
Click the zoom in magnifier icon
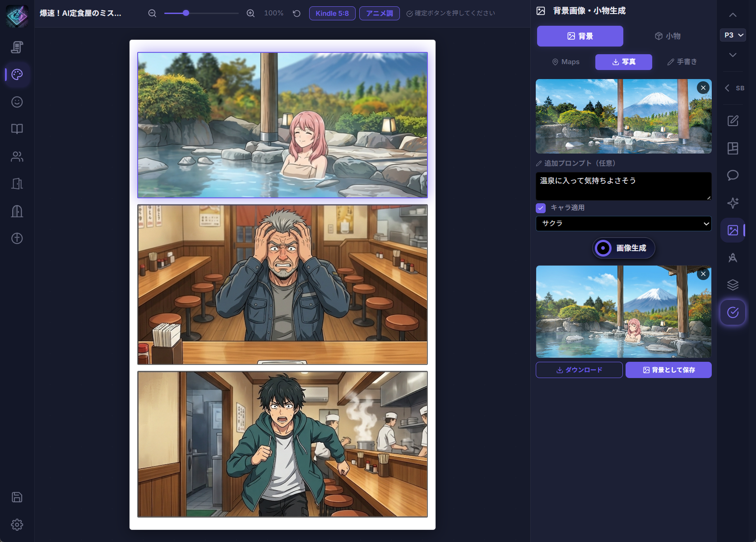[x=250, y=14]
